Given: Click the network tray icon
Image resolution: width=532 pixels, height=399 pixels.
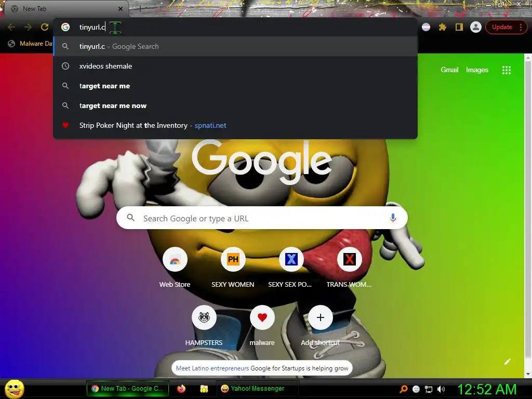Looking at the screenshot, I should tap(429, 389).
